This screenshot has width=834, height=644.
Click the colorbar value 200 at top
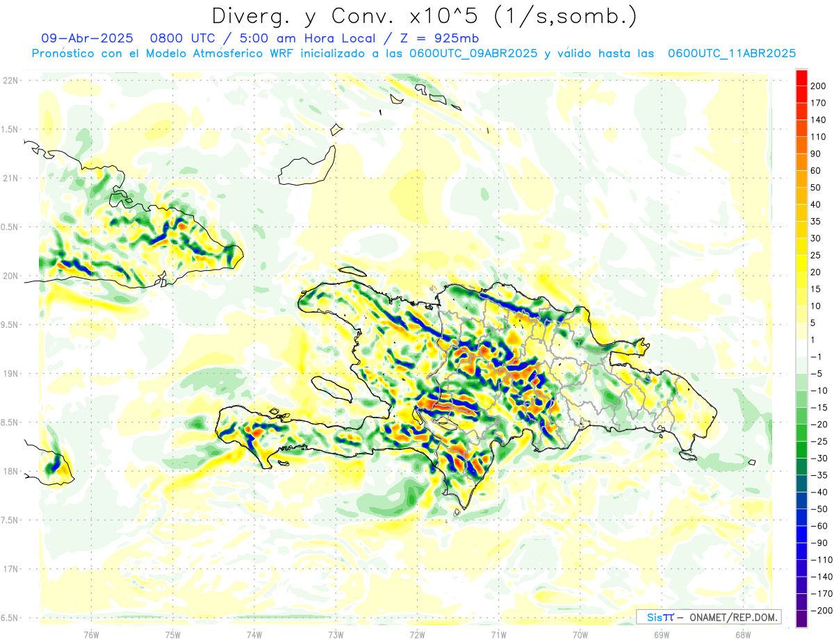[818, 86]
